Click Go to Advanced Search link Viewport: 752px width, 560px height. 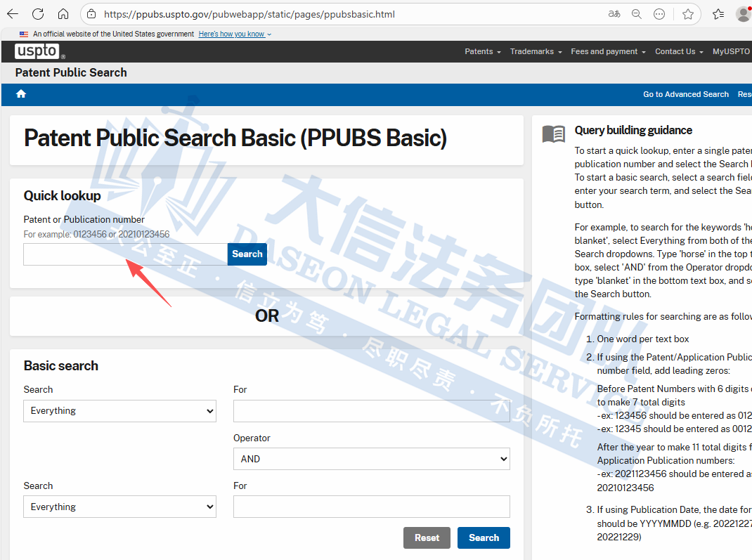click(x=686, y=94)
